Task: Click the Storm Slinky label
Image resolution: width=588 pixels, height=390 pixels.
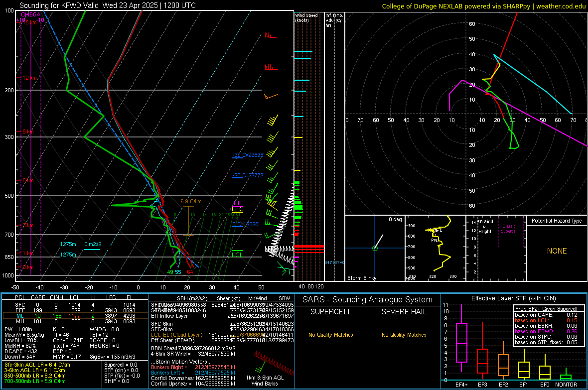Action: click(361, 278)
